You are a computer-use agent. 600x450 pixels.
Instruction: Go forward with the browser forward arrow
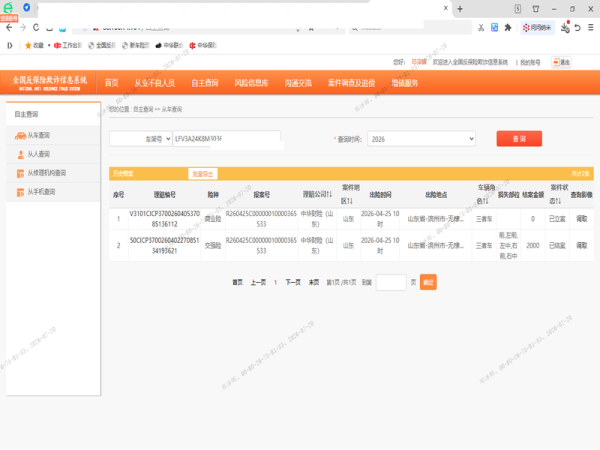[x=23, y=28]
